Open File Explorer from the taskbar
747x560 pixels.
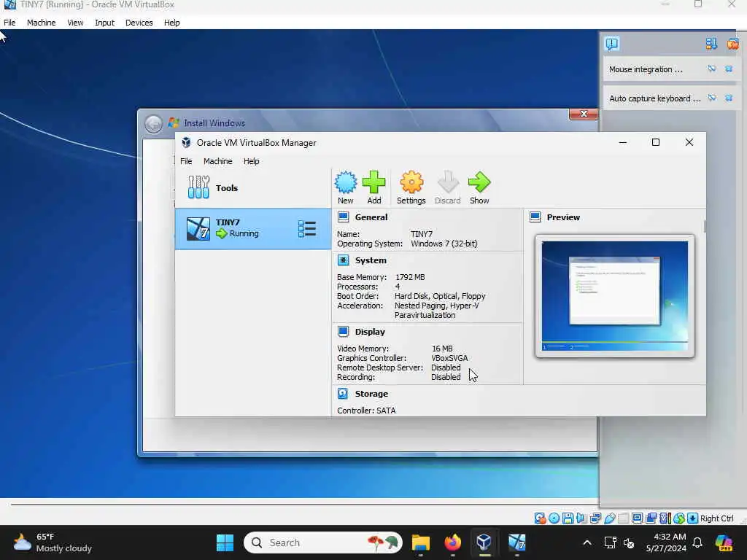pyautogui.click(x=421, y=542)
